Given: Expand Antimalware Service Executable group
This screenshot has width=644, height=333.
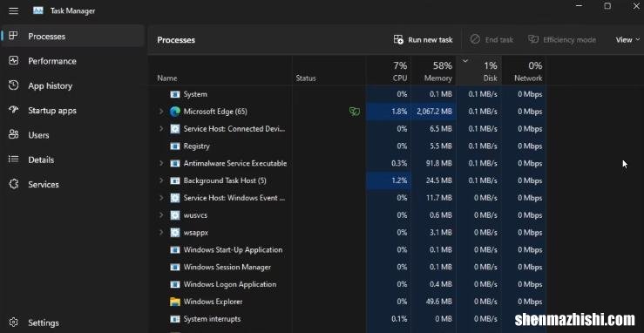Looking at the screenshot, I should (x=161, y=163).
